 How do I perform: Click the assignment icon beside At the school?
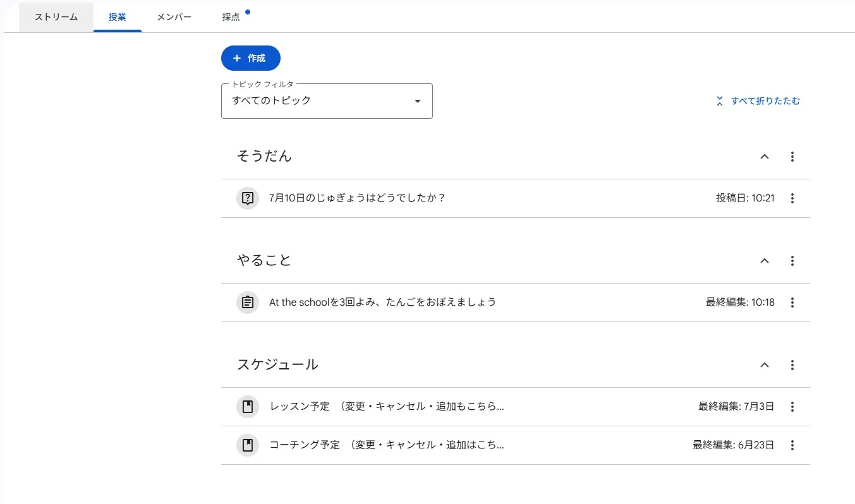248,303
